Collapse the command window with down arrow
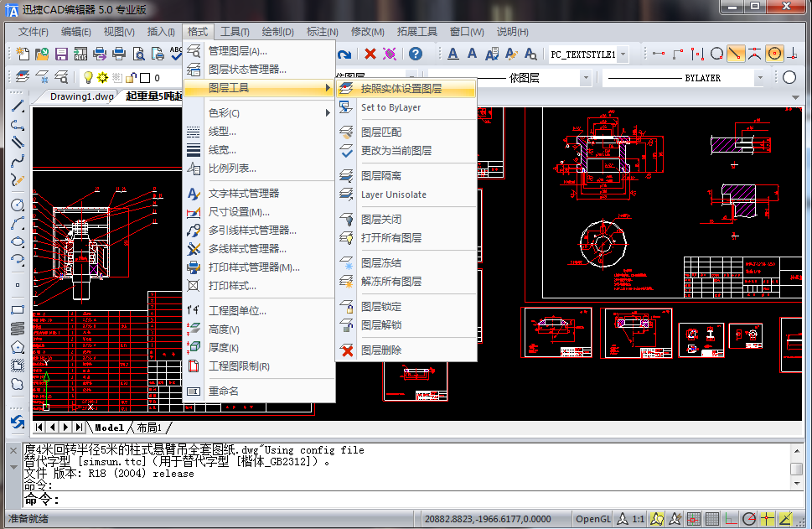Viewport: 812px width, 529px height. (x=13, y=467)
